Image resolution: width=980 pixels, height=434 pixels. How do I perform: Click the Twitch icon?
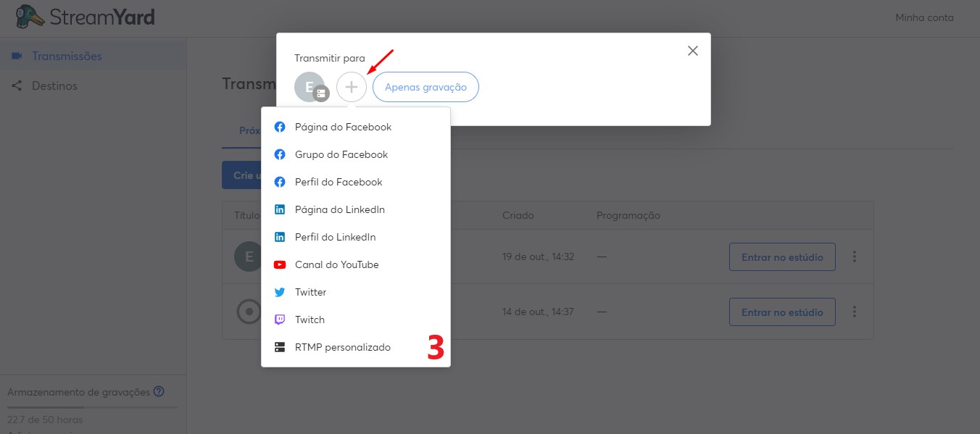tap(280, 320)
